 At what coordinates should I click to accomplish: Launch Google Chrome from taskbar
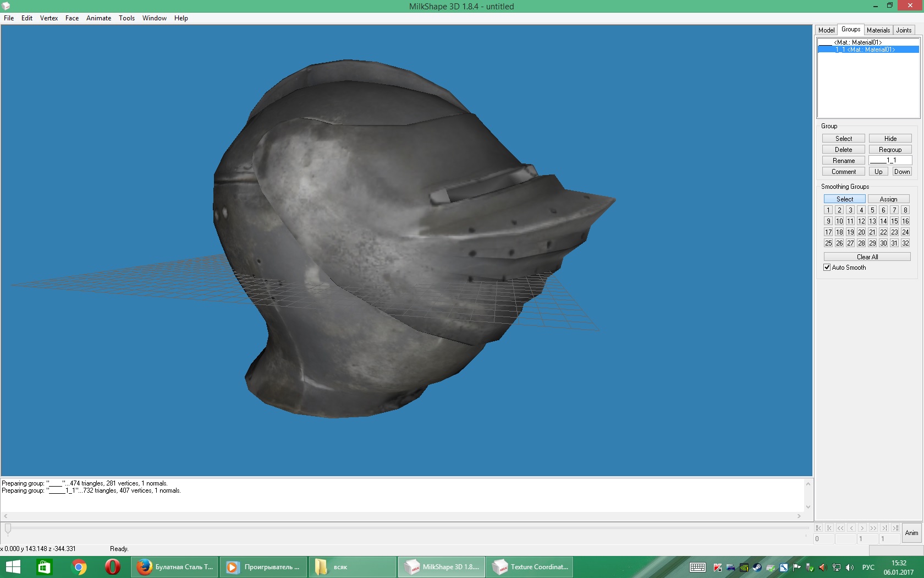[x=79, y=567]
